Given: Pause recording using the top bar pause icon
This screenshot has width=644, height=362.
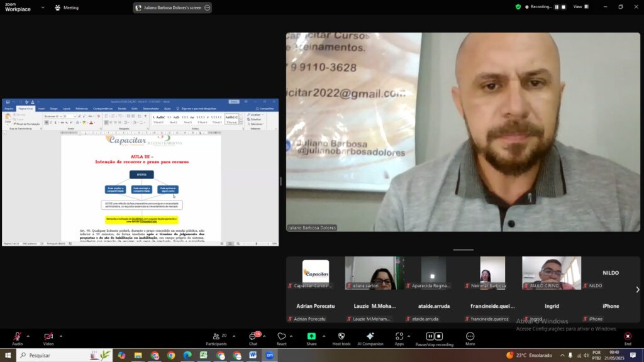Looking at the screenshot, I should click(x=557, y=7).
